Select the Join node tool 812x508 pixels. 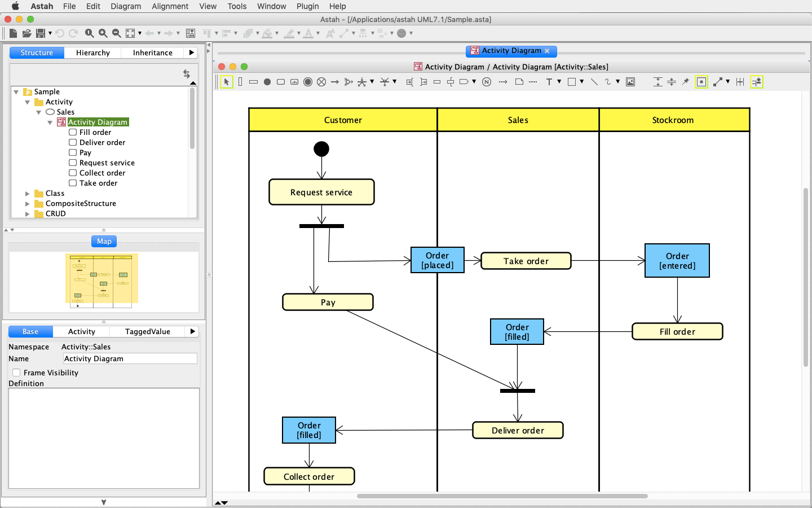[385, 82]
